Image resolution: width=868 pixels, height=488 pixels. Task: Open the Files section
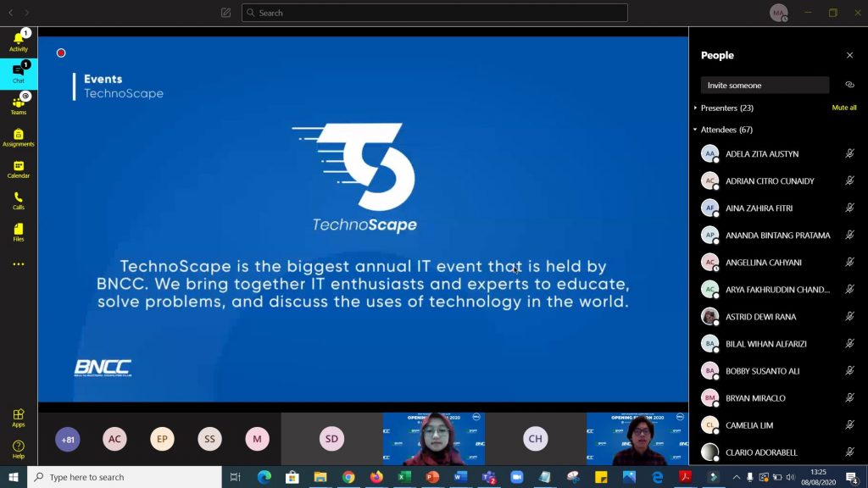point(19,232)
